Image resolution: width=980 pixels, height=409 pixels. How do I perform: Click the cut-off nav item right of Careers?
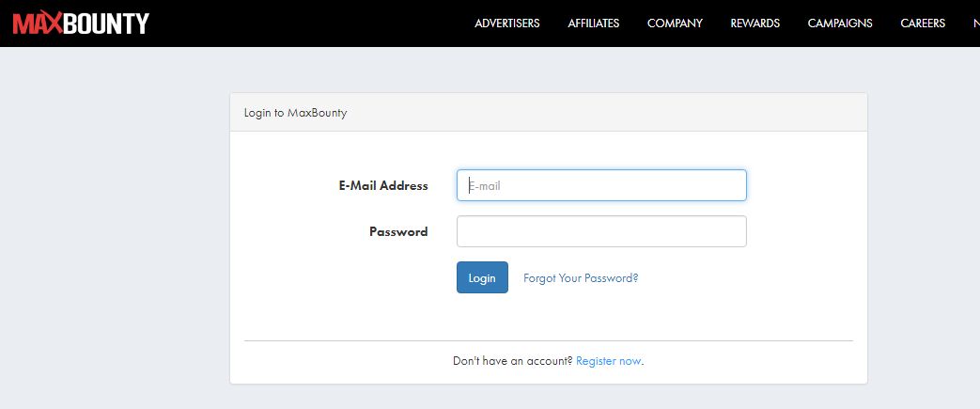pos(975,24)
